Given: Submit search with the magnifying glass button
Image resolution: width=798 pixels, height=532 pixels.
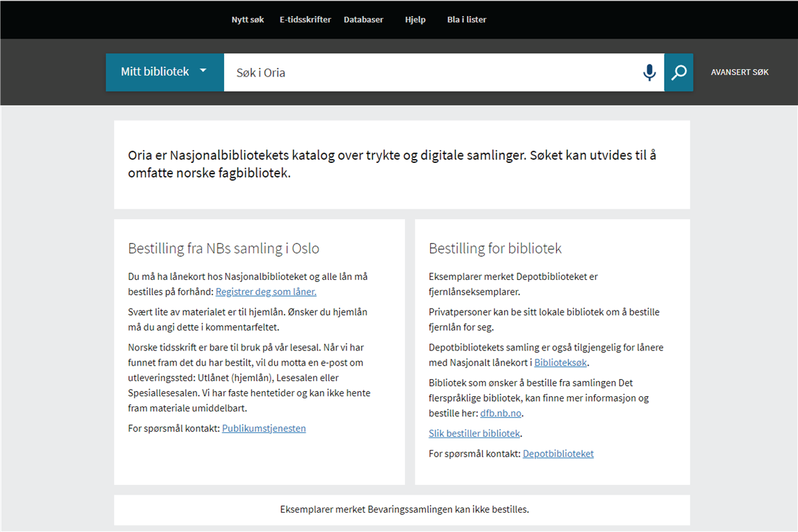Looking at the screenshot, I should (678, 72).
